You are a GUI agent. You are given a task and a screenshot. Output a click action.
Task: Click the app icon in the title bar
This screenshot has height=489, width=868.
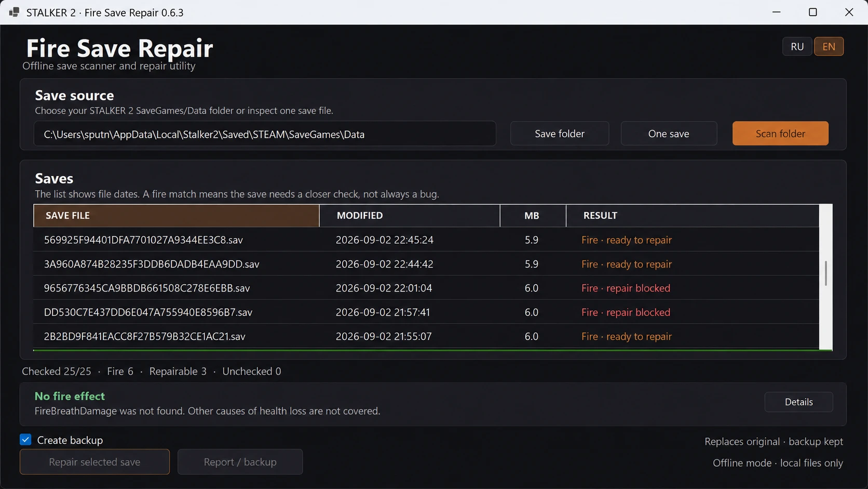point(14,12)
